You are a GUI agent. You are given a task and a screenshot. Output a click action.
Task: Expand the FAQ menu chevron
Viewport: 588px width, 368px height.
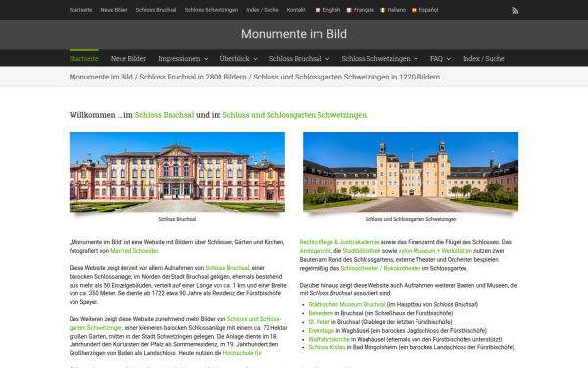click(x=449, y=59)
